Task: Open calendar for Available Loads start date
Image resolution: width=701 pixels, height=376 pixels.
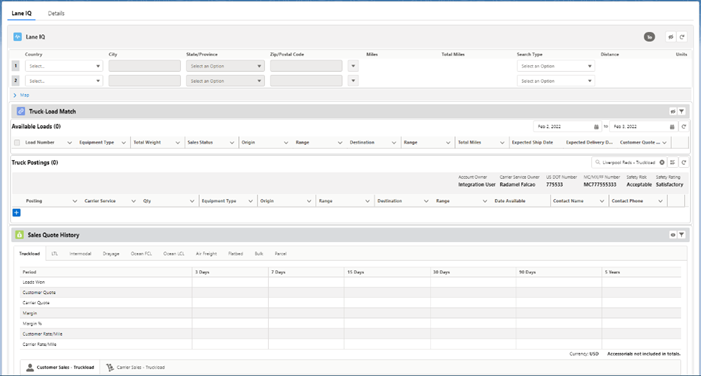Action: pos(596,127)
